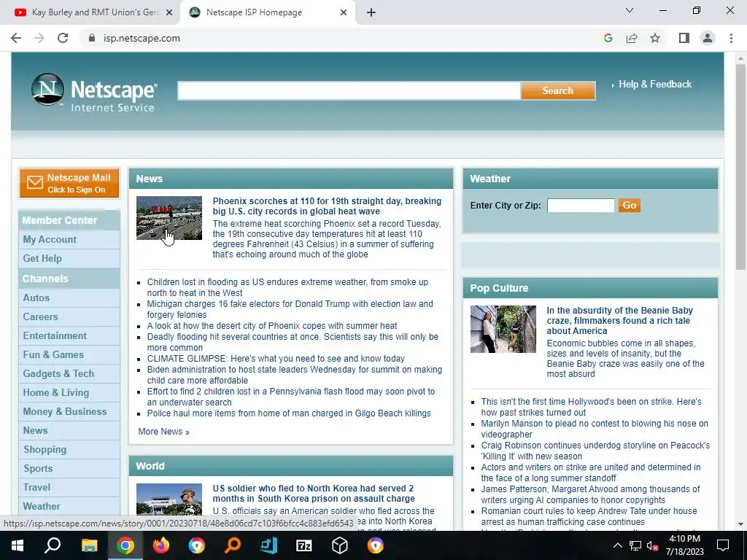
Task: Open Firefox from the taskbar
Action: (x=161, y=545)
